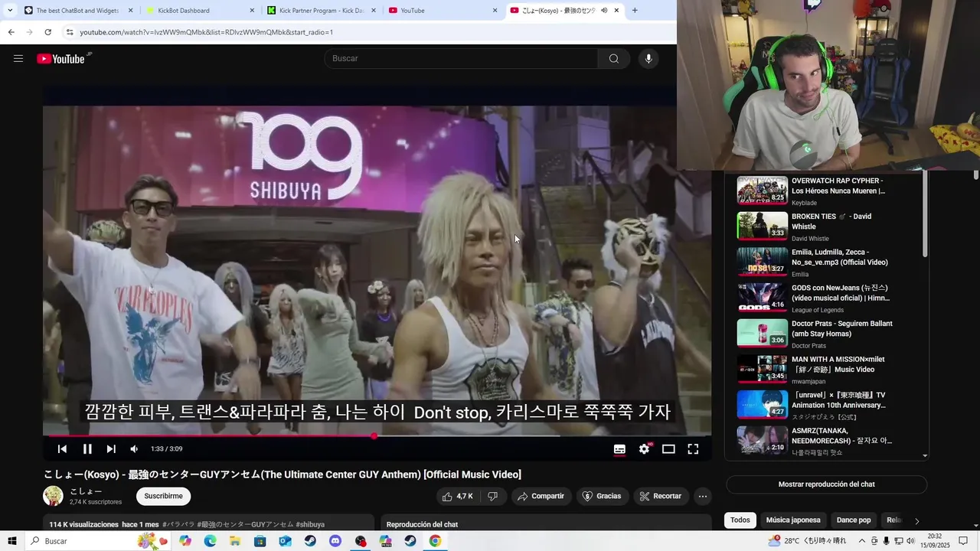The image size is (980, 551).
Task: Dislike the video with thumbs down
Action: 493,497
